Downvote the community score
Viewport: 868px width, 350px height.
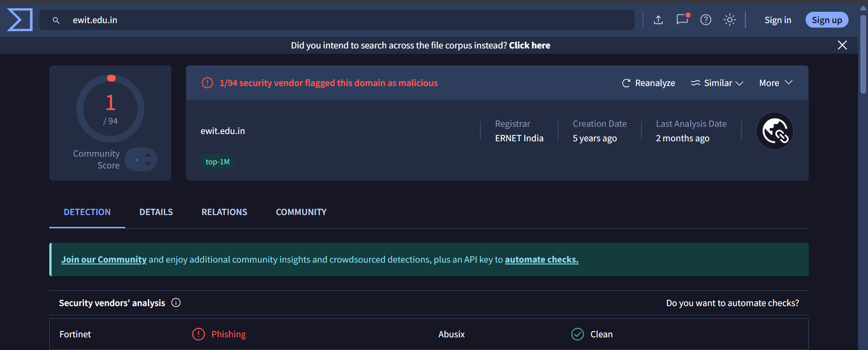coord(147,164)
